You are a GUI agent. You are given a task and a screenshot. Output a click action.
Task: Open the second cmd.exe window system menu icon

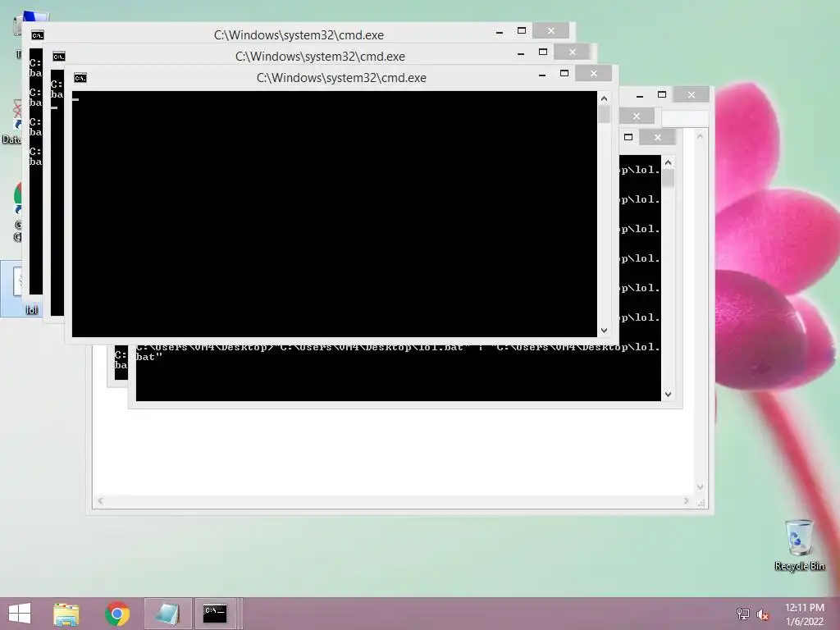[59, 57]
